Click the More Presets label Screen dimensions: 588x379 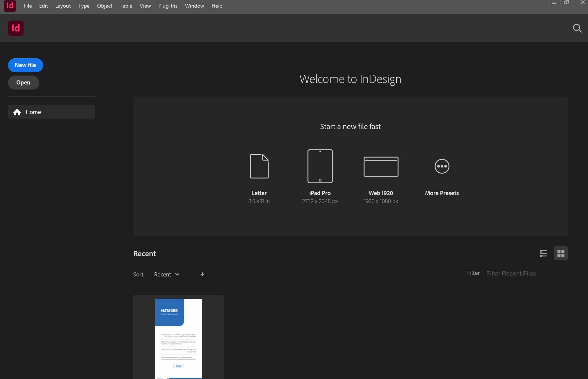tap(442, 193)
